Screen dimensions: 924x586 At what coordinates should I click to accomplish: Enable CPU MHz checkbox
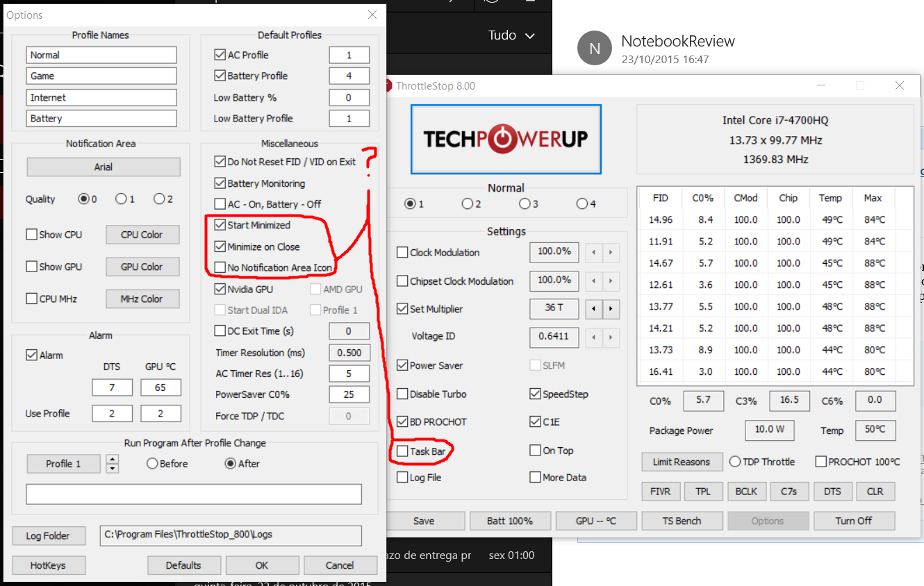(31, 299)
